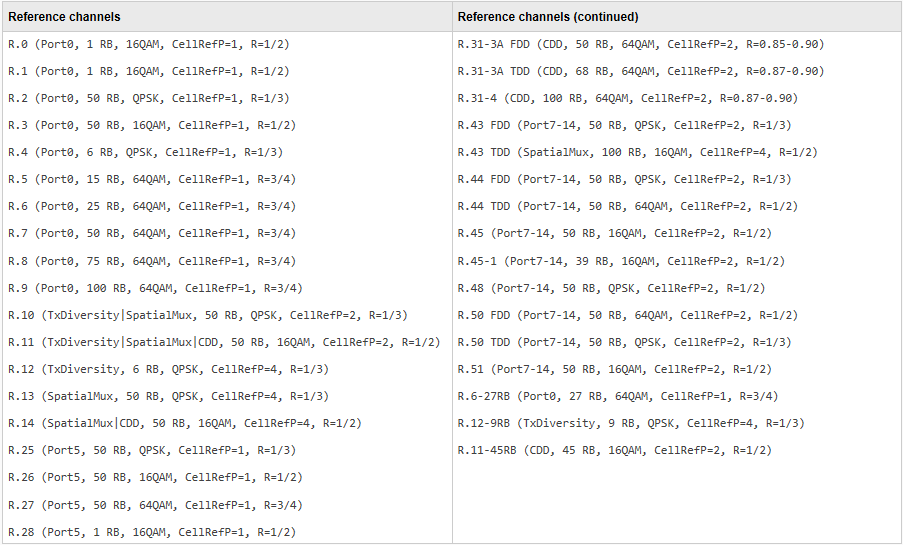Select the R.10 TxDiversity|SpatialMux entry
Viewport: 903px width, 545px height.
207,315
